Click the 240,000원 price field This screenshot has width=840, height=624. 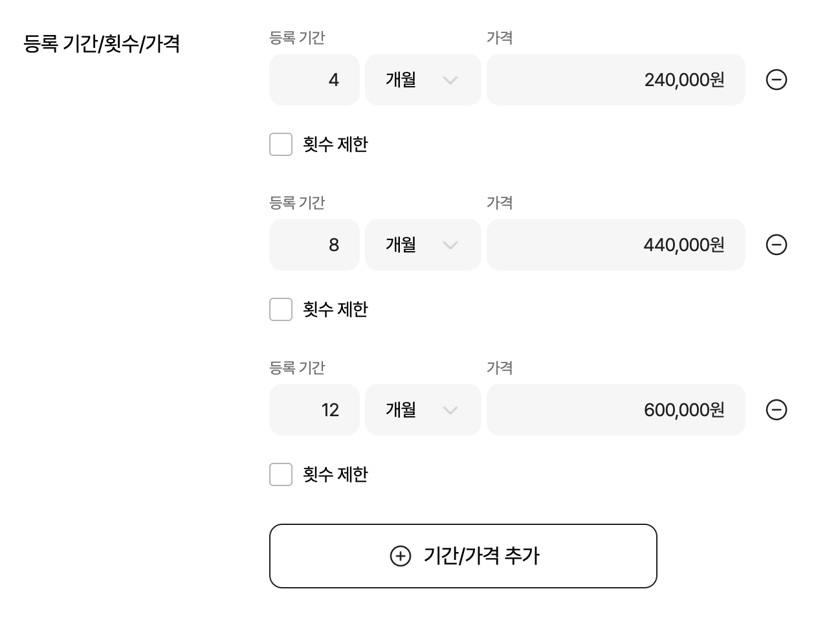tap(615, 80)
